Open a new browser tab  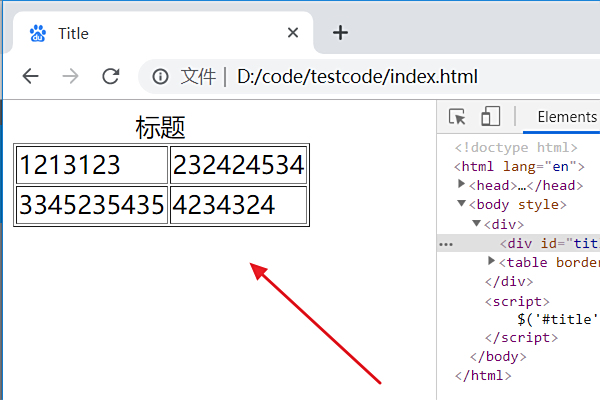pos(340,33)
